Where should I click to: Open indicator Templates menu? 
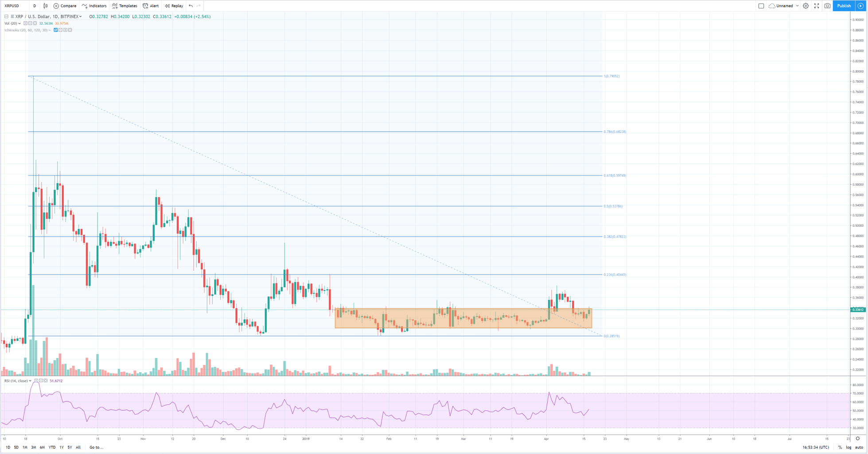coord(125,6)
